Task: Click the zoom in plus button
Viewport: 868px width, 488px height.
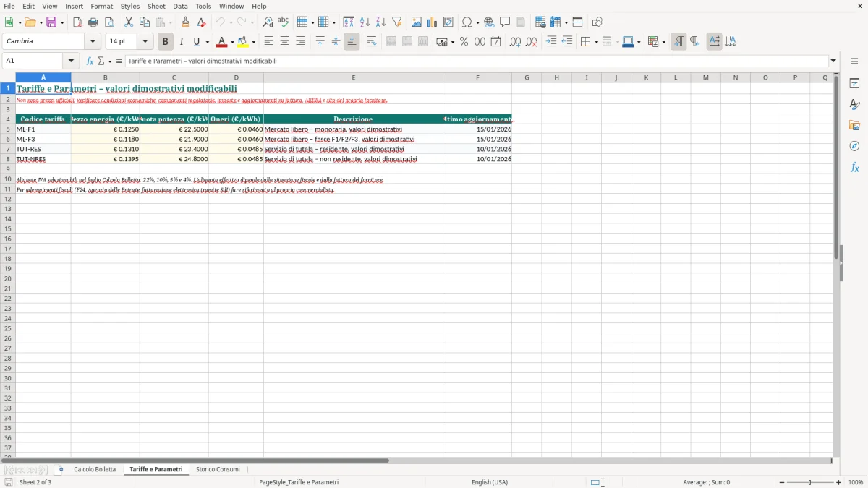Action: pyautogui.click(x=839, y=482)
